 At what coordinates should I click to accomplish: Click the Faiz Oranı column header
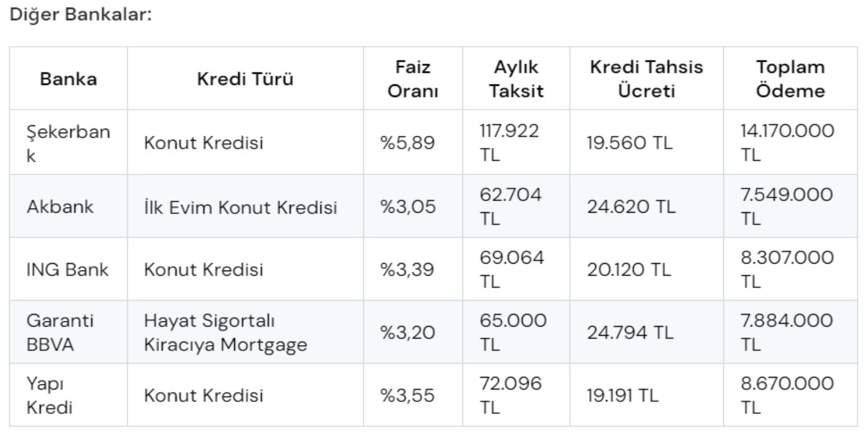pyautogui.click(x=413, y=79)
